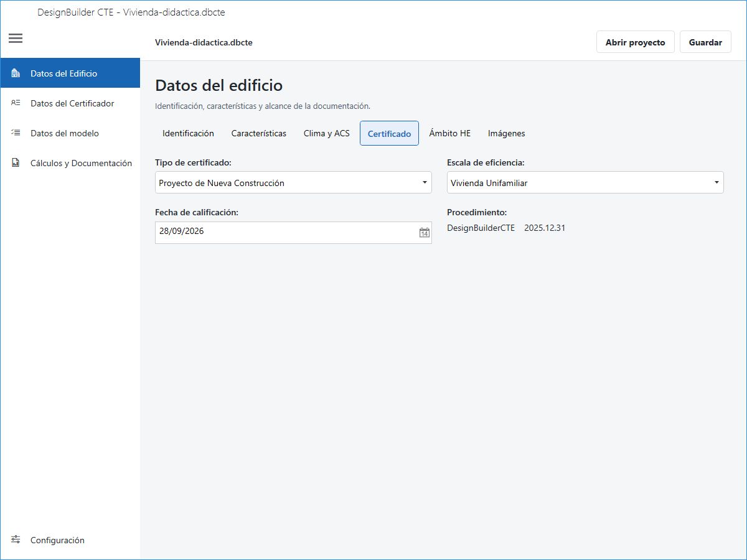Click the document icon beside Cálculos y Documentación
This screenshot has width=747, height=560.
click(x=16, y=163)
